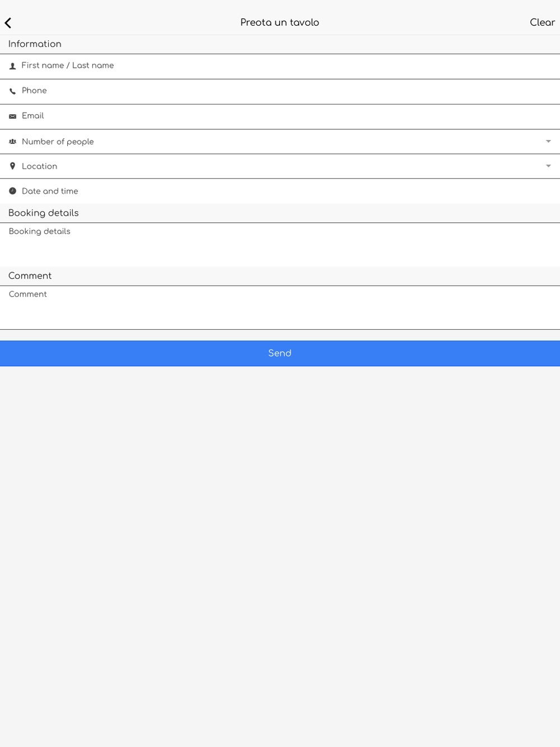Submit the booking with Send button
Viewport: 560px width, 747px height.
[280, 353]
